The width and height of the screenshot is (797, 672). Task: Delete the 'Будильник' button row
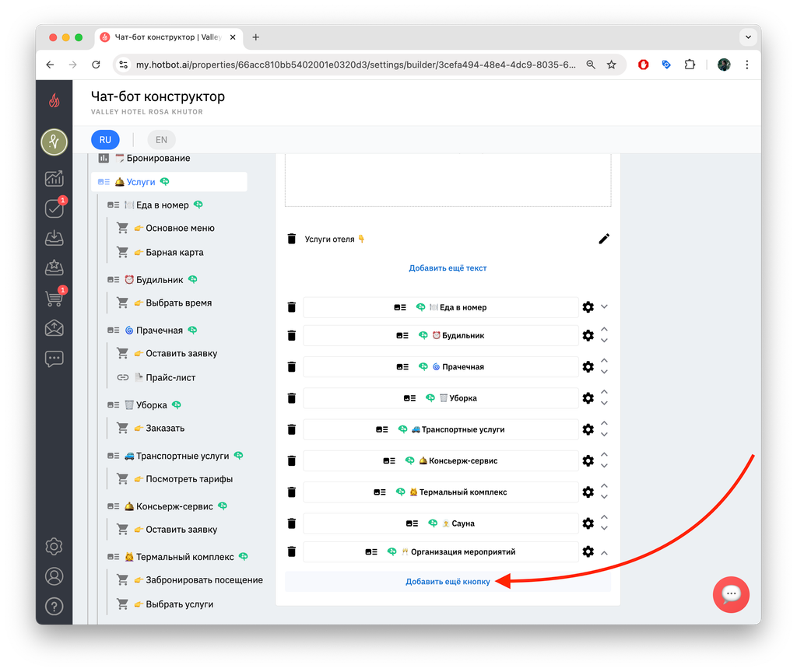tap(292, 336)
